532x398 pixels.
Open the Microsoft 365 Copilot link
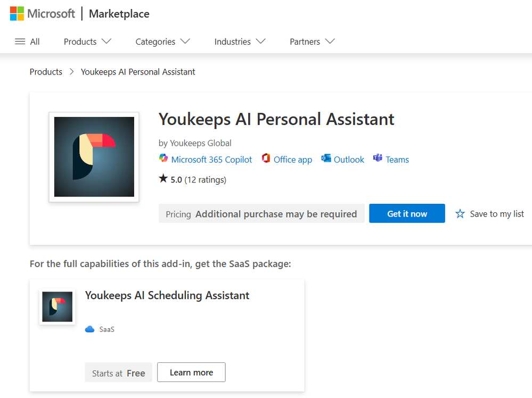211,159
